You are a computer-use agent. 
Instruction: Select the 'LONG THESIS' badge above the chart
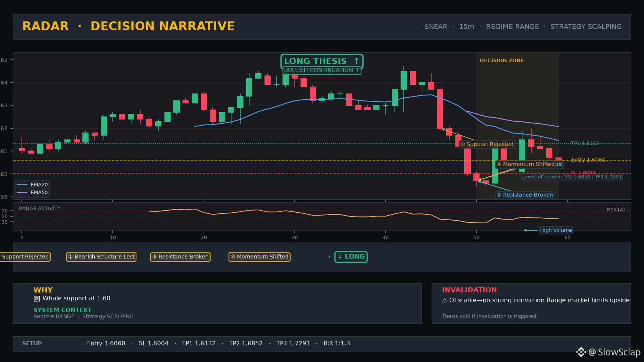point(322,61)
